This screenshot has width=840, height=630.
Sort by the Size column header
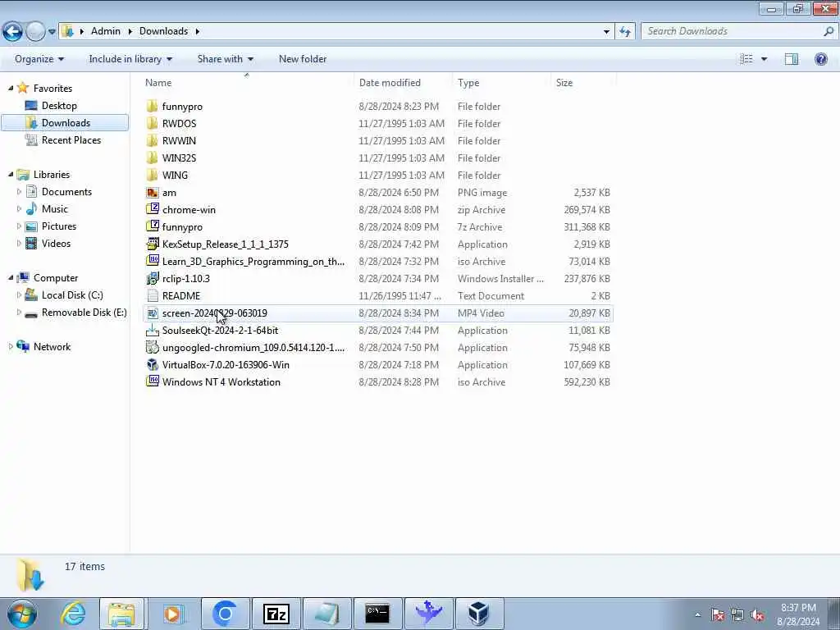564,83
